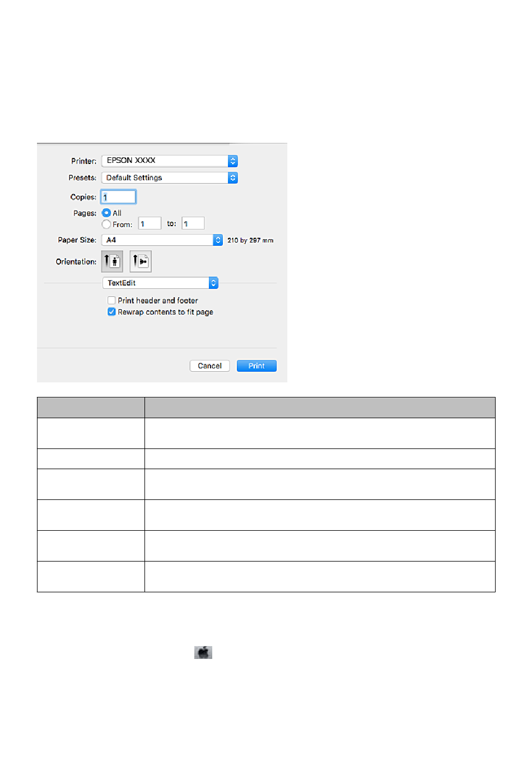Viewport: 532px width, 767px height.
Task: Click the Orientation label
Action: (76, 262)
